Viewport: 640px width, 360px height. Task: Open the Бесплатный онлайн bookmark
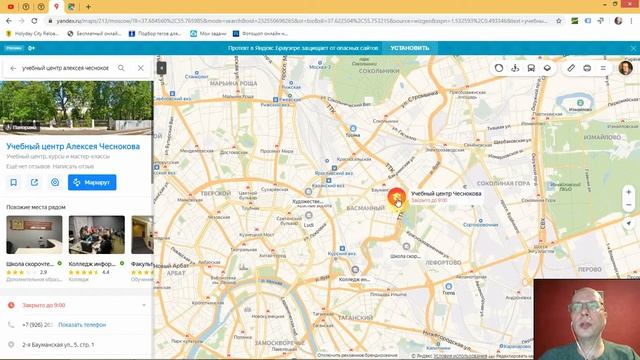tap(94, 33)
